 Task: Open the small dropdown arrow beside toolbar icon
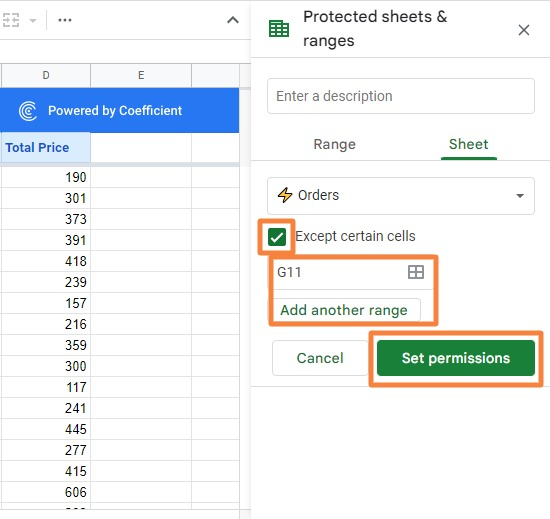coord(33,20)
